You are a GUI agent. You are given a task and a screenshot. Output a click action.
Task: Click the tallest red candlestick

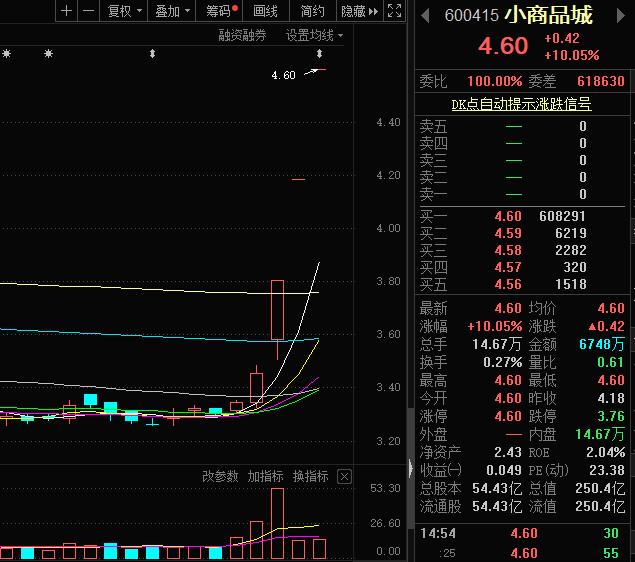point(277,310)
